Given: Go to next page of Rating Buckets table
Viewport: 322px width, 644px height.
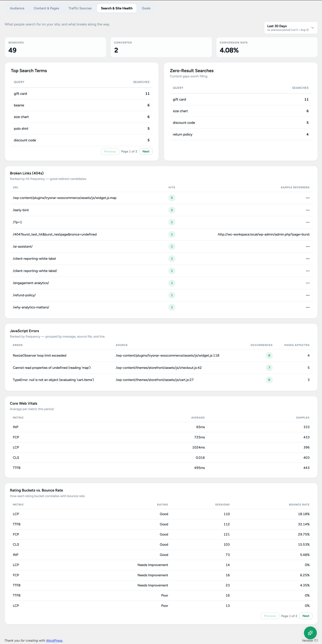Looking at the screenshot, I should pyautogui.click(x=306, y=616).
